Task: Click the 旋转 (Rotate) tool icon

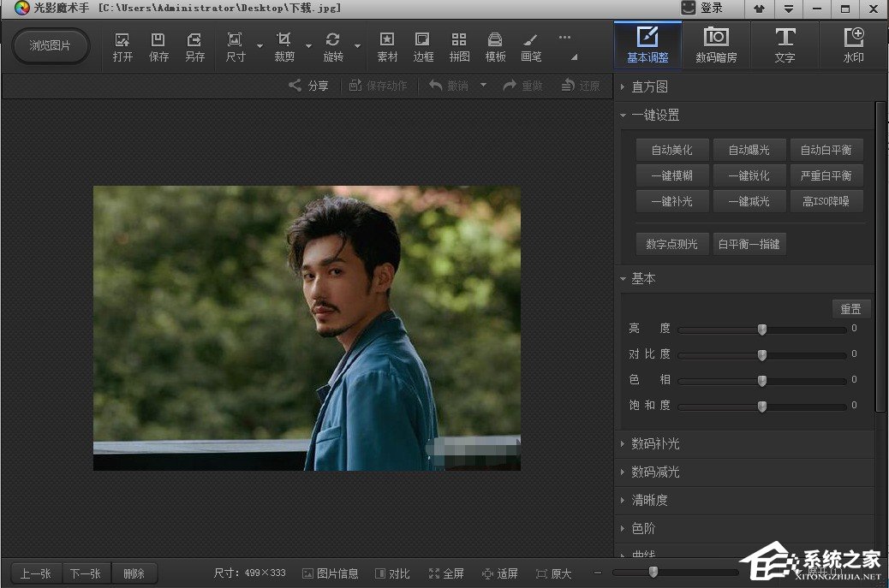Action: [333, 46]
